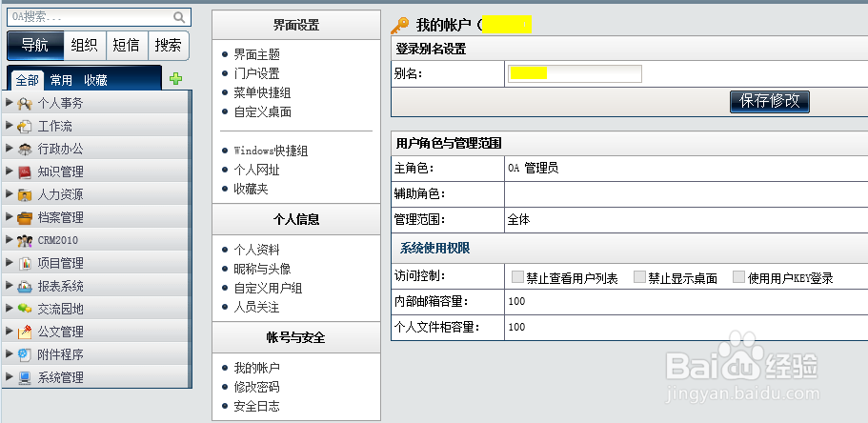Click the CRM2010 people icon
This screenshot has height=423, width=868.
click(25, 240)
